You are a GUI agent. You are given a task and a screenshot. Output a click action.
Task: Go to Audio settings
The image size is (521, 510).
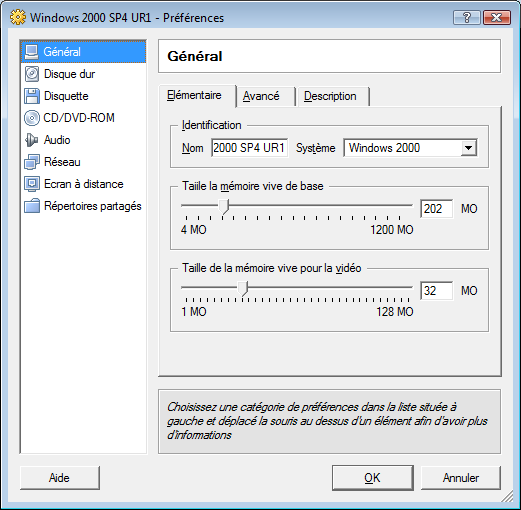pos(83,140)
